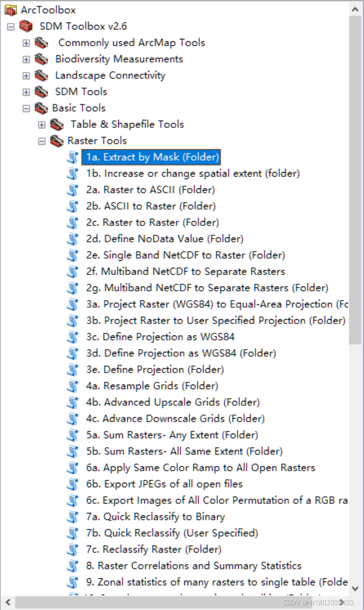Click script icon for 9. Zonal statistics
The image size is (364, 610).
click(72, 582)
